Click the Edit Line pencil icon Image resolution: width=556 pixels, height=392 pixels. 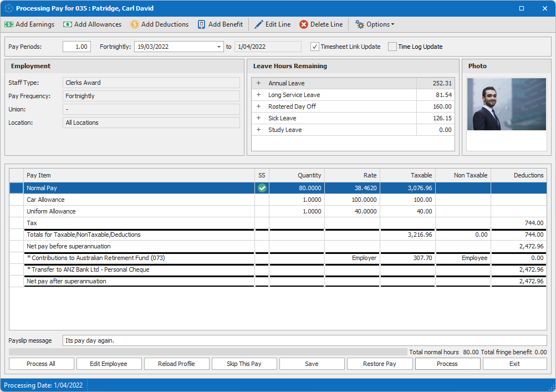point(259,24)
